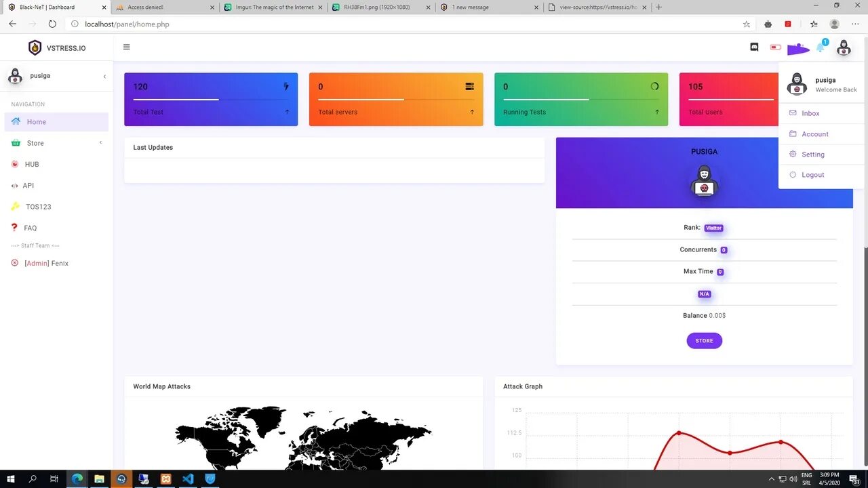Click the yellow TOS123 key icon
Viewport: 868px width, 488px height.
(15, 206)
